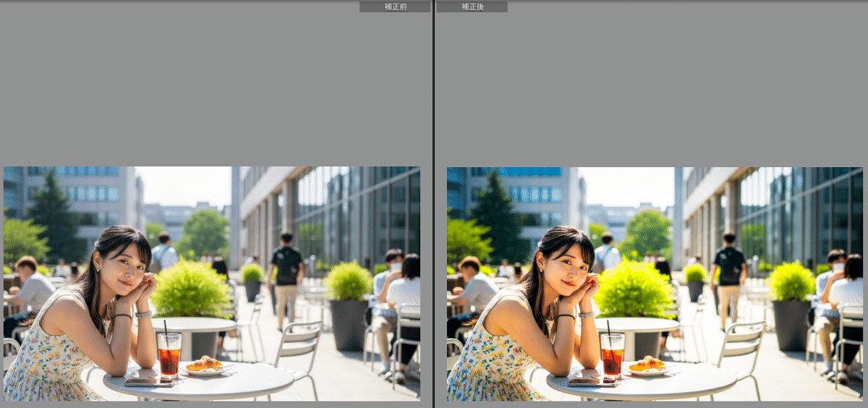The width and height of the screenshot is (868, 408).
Task: Select the before-correction photo preview
Action: coord(212,284)
